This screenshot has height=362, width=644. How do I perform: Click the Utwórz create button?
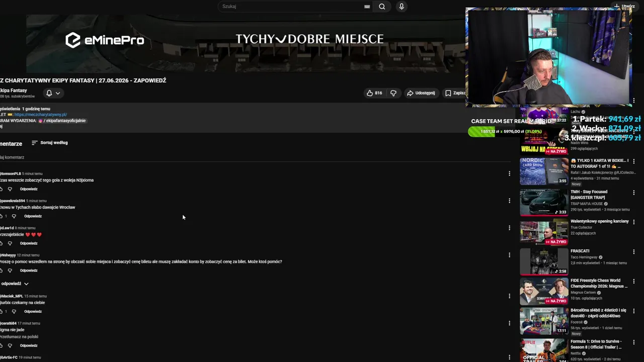624,6
